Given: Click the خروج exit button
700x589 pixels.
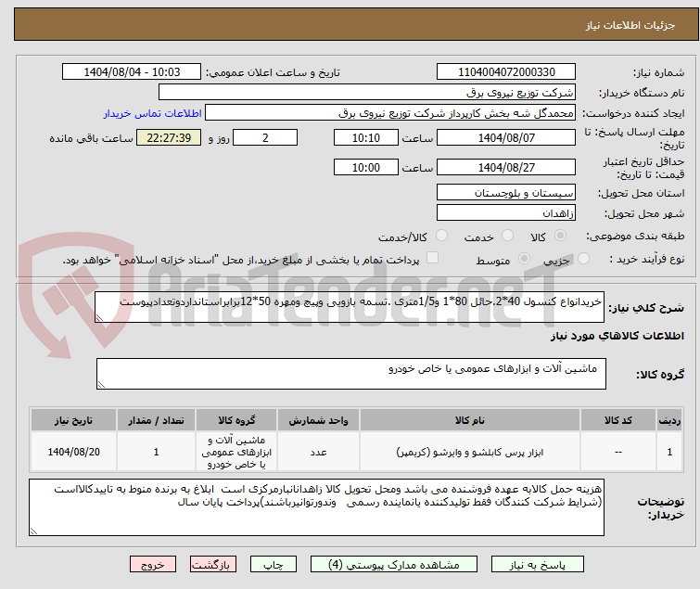Looking at the screenshot, I should coord(153,565).
